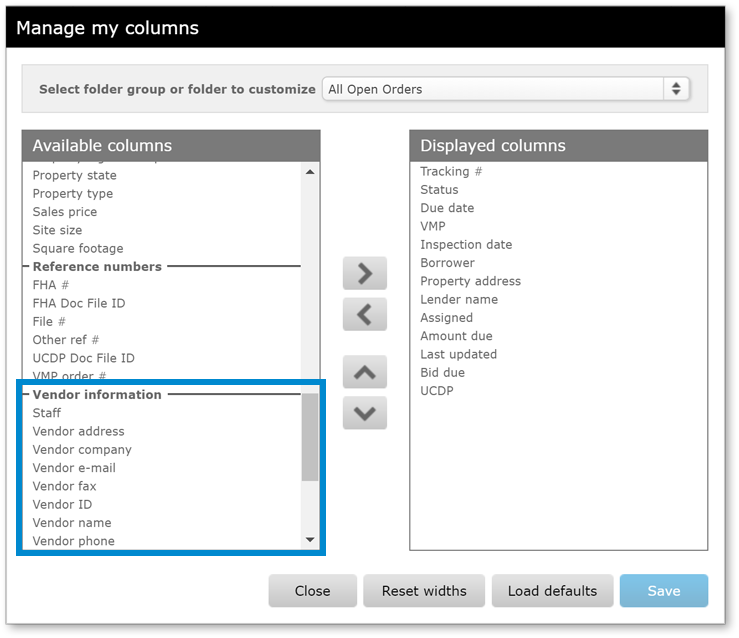Select Property type in Available columns

[73, 194]
